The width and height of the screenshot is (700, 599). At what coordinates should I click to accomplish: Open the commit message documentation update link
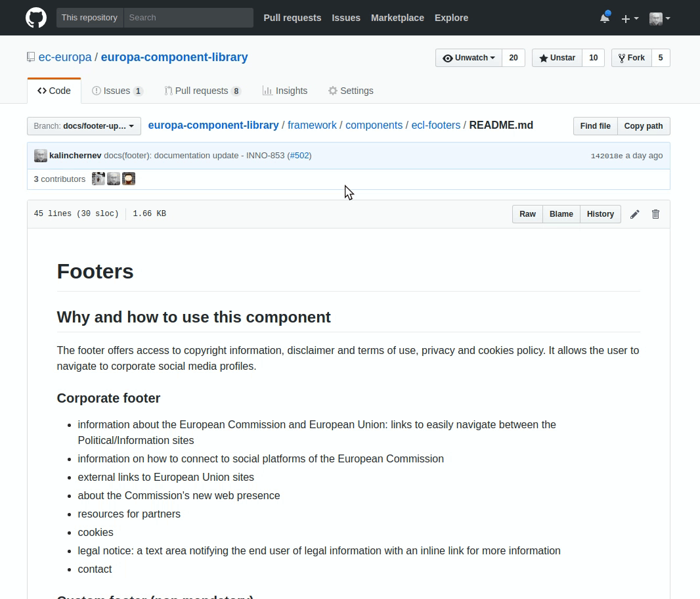tap(194, 156)
